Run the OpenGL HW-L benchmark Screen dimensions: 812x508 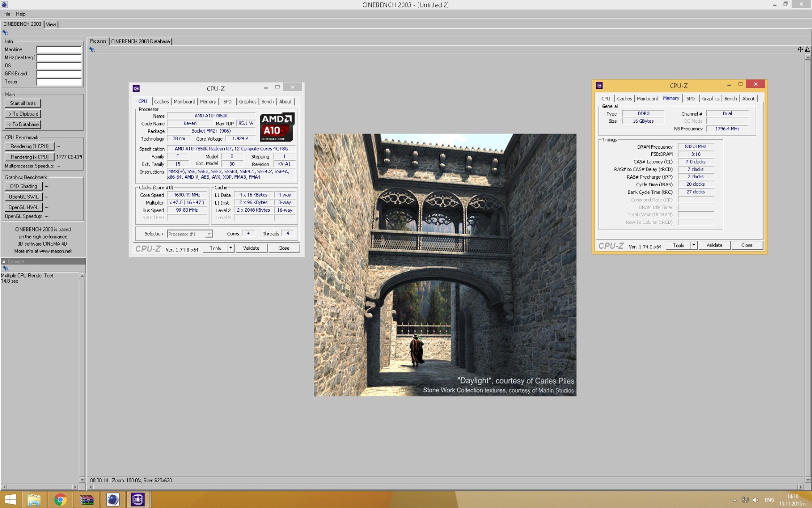[x=23, y=207]
